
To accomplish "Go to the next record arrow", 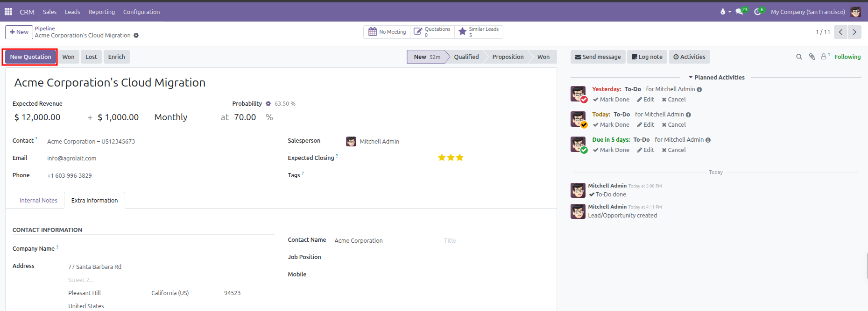I will (x=854, y=32).
